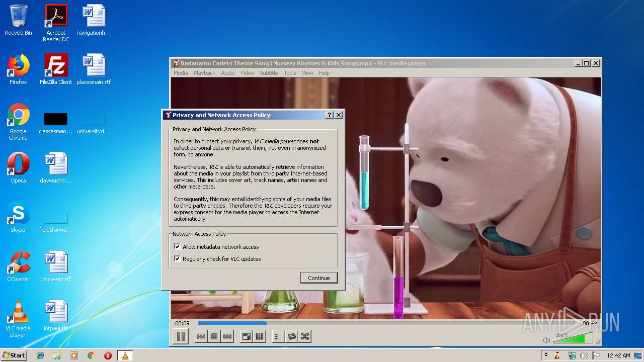Viewport: 644px width, 362px height.
Task: Select fieldsforwa... desktop file
Action: [x=55, y=221]
